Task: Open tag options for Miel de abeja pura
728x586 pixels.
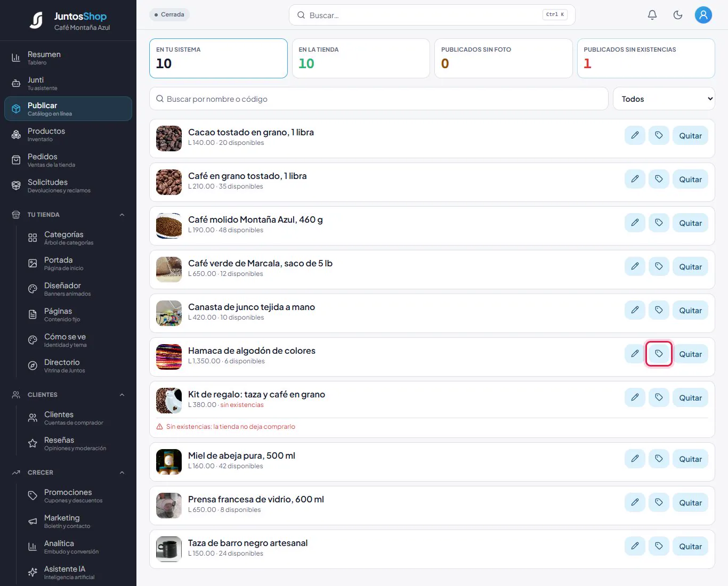Action: coord(659,459)
